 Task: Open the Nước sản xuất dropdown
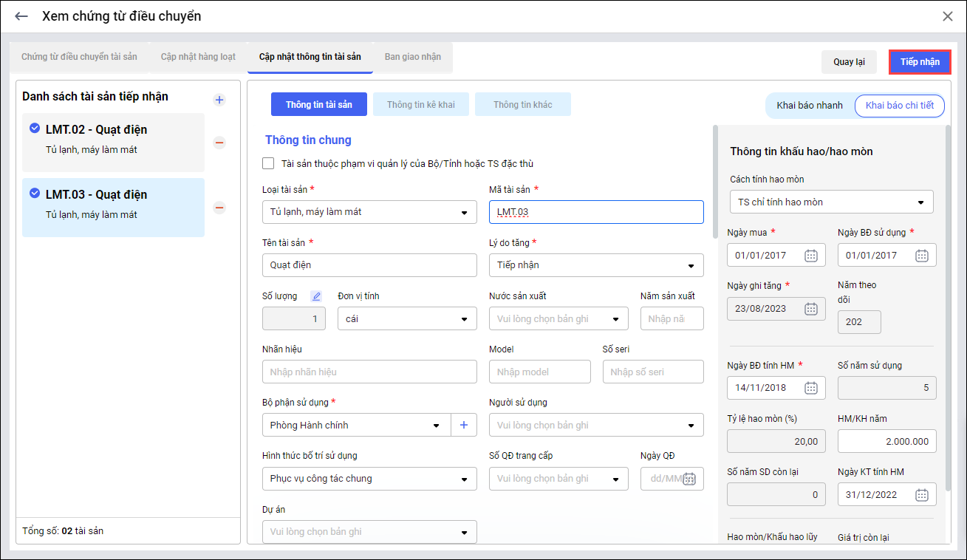pyautogui.click(x=558, y=319)
